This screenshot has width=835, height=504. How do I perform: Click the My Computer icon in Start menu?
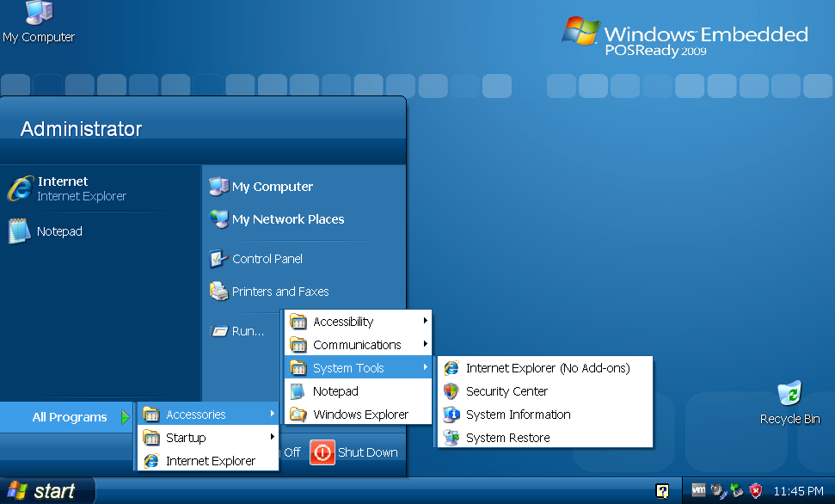(x=219, y=186)
